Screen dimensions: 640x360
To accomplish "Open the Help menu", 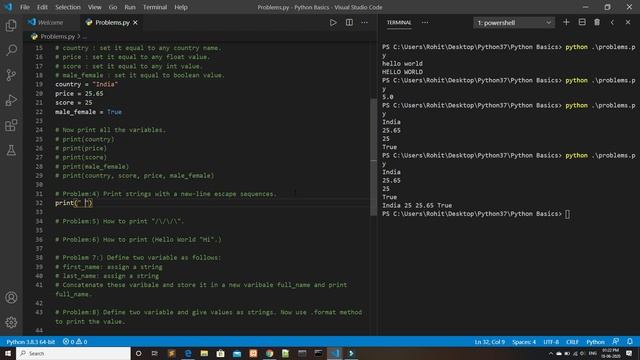I will 181,7.
